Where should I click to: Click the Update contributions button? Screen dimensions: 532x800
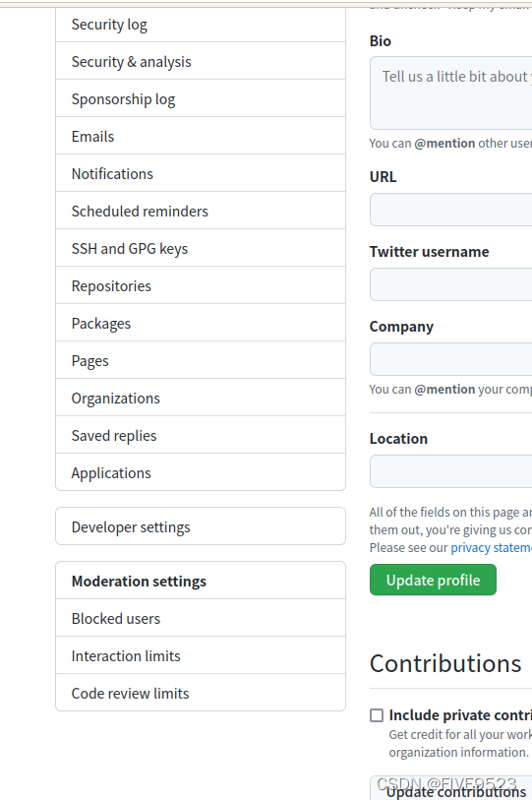pyautogui.click(x=451, y=789)
